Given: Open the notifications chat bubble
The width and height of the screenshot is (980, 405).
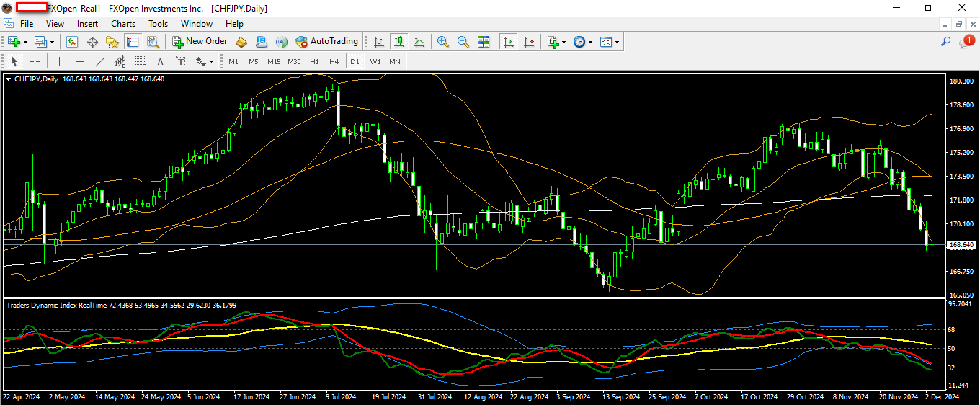Looking at the screenshot, I should (966, 42).
